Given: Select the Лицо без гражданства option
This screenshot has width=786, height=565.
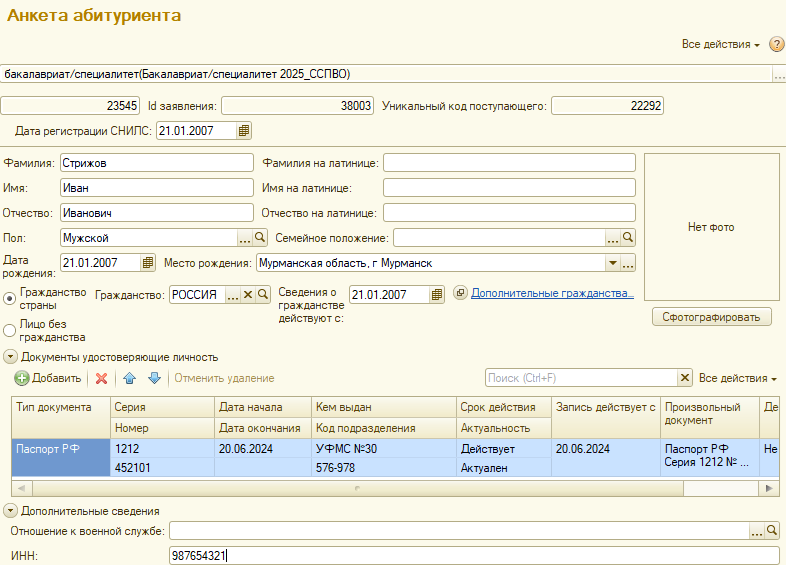Looking at the screenshot, I should [x=10, y=331].
